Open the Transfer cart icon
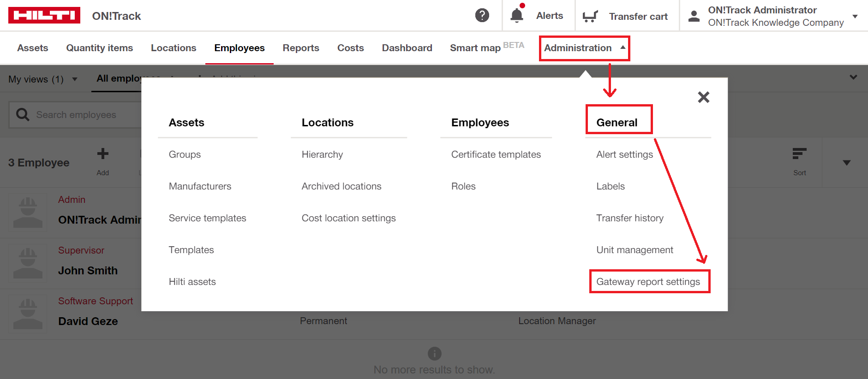The height and width of the screenshot is (379, 868). [590, 16]
